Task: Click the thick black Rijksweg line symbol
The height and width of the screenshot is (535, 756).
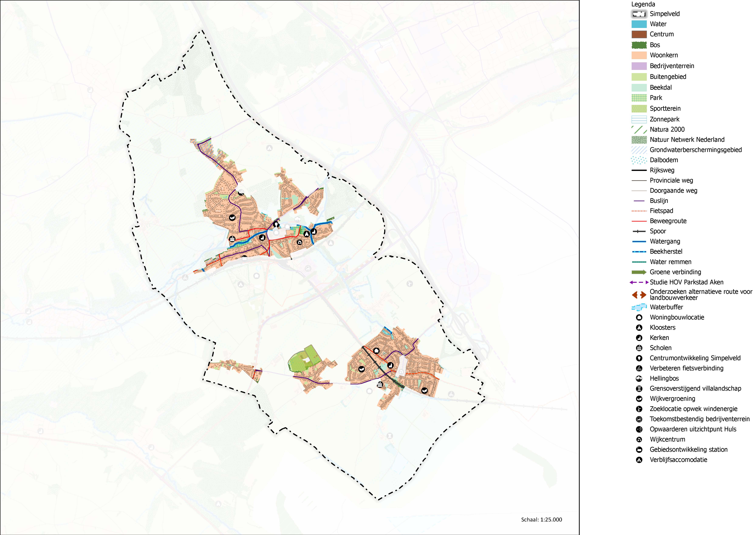Action: tap(639, 170)
